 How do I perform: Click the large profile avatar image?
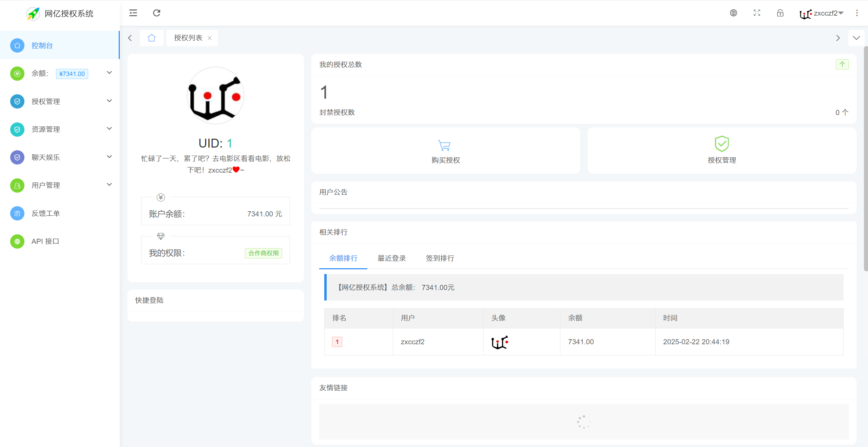(215, 95)
